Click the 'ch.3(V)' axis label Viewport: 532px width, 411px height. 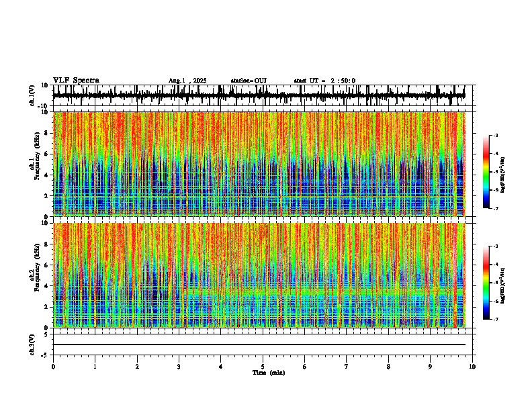pos(32,345)
